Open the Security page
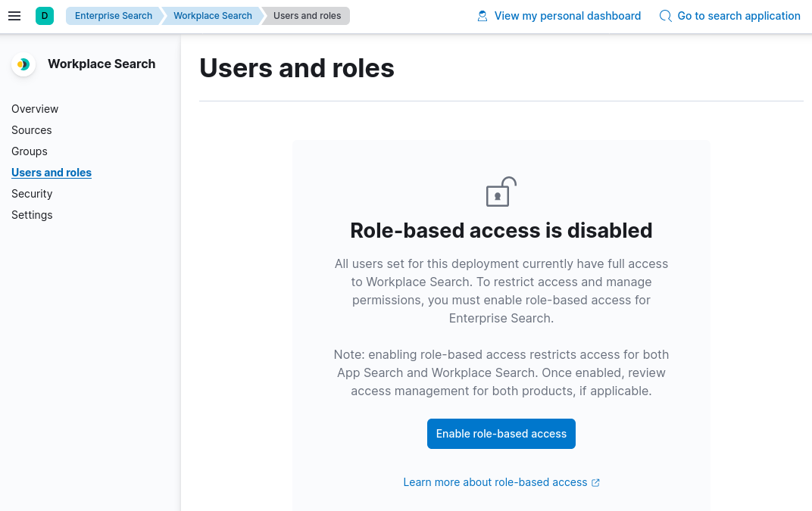 [32, 193]
